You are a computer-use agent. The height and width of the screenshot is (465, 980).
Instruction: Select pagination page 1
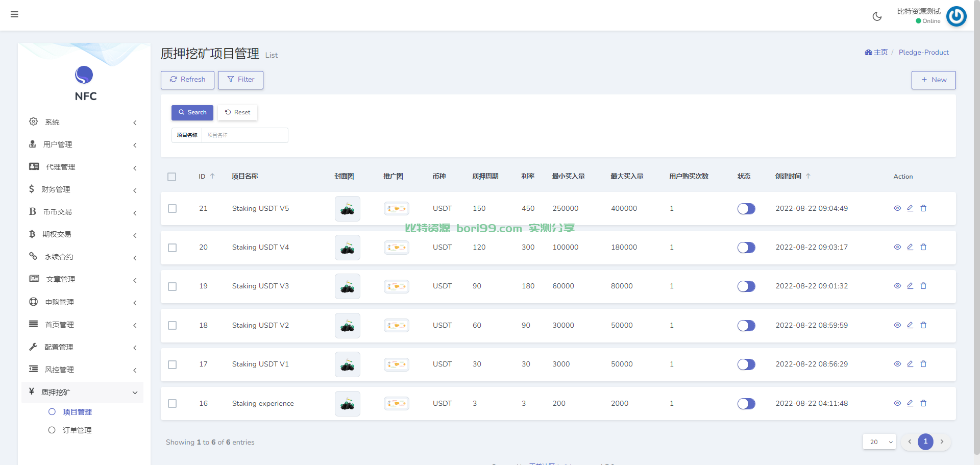925,442
